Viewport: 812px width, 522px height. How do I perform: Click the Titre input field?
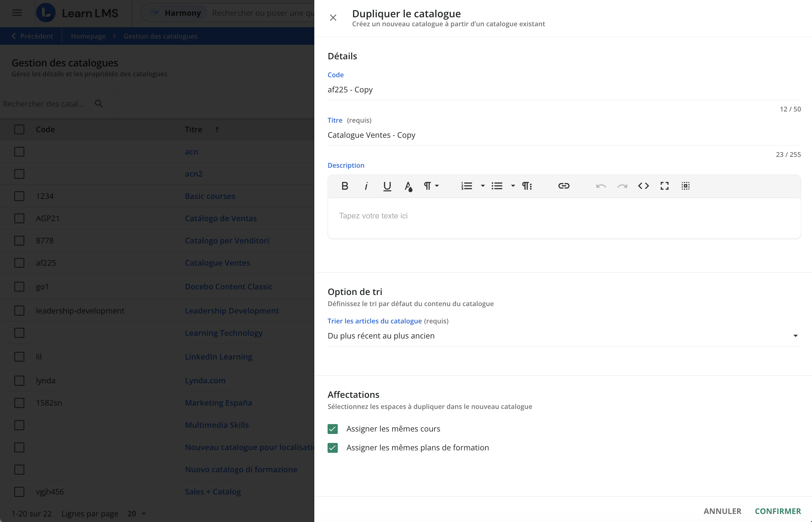pyautogui.click(x=564, y=135)
